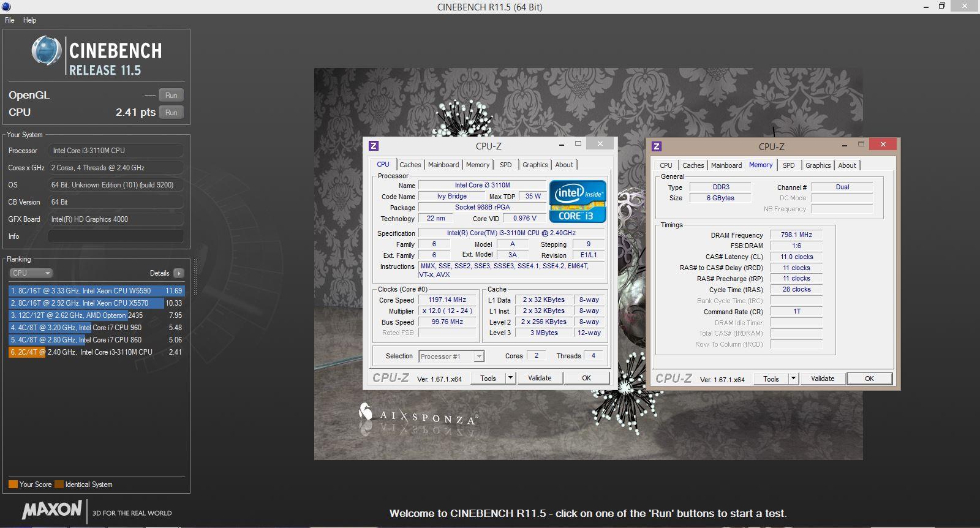The width and height of the screenshot is (980, 528).
Task: Open the Help menu
Action: point(29,20)
